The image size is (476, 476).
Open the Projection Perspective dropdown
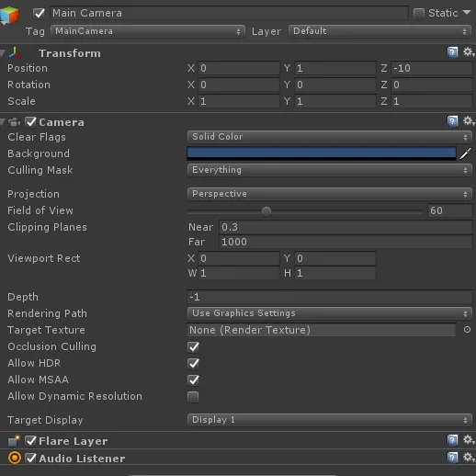[x=330, y=194]
